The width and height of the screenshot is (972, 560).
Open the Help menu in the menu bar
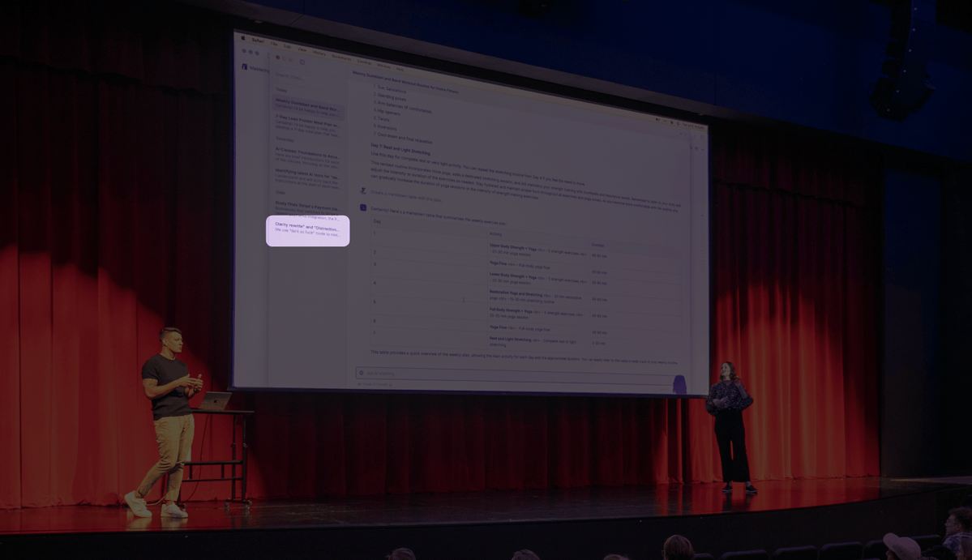(400, 69)
